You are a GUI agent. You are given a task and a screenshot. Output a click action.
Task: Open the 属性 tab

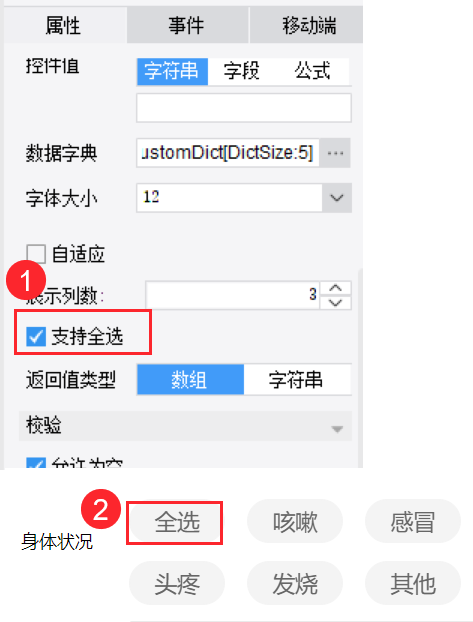coord(63,26)
